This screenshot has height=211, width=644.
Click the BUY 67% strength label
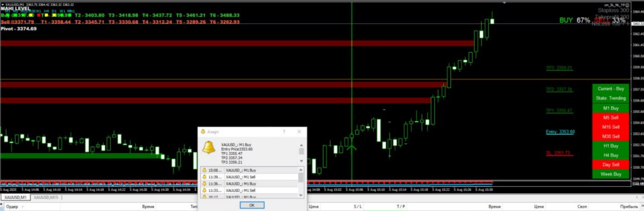coord(575,20)
